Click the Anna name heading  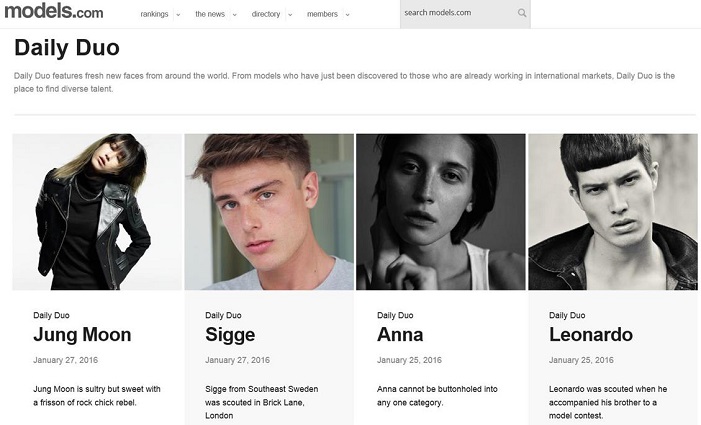[400, 335]
